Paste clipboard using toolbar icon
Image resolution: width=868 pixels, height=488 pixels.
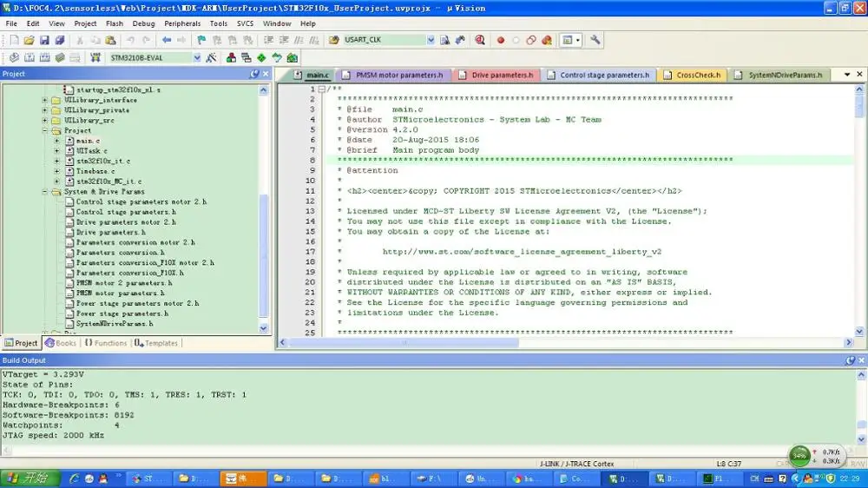point(111,40)
